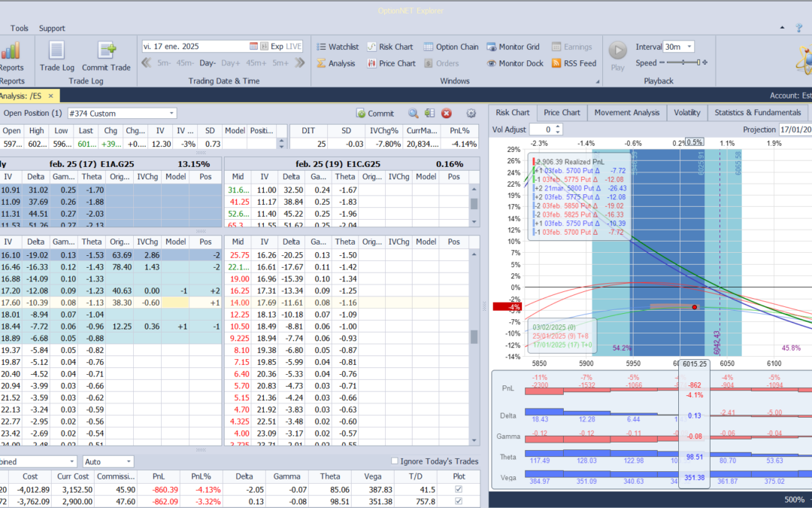Toggle LIVE mode in date field
The height and width of the screenshot is (508, 812).
pos(294,46)
